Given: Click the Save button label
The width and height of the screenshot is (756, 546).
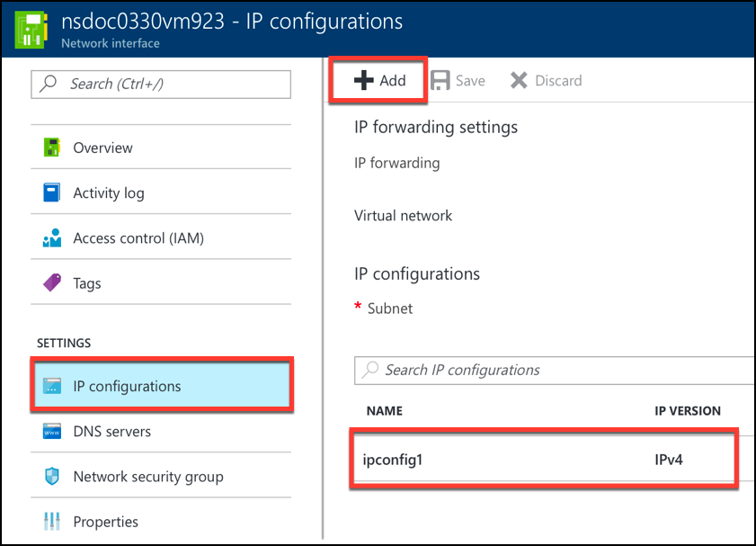Looking at the screenshot, I should pos(470,81).
